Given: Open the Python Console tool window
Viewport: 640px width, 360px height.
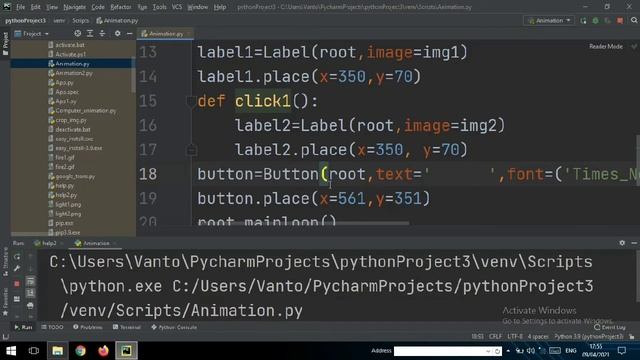Looking at the screenshot, I should pos(174,327).
